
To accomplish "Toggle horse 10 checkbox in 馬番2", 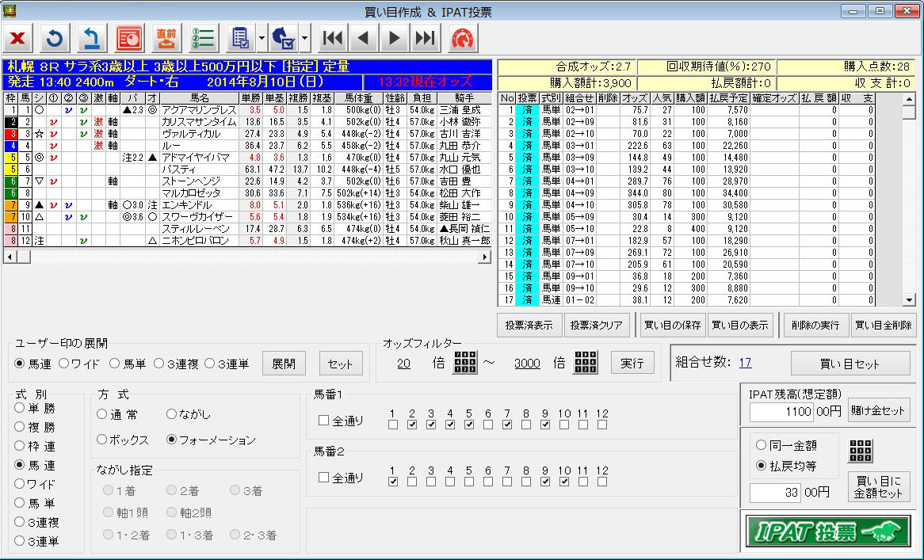I will coord(564,482).
